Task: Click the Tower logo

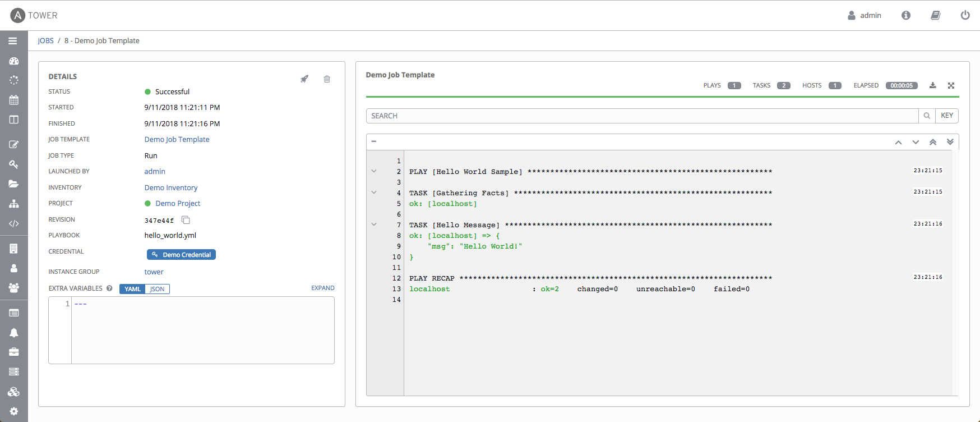Action: point(34,15)
